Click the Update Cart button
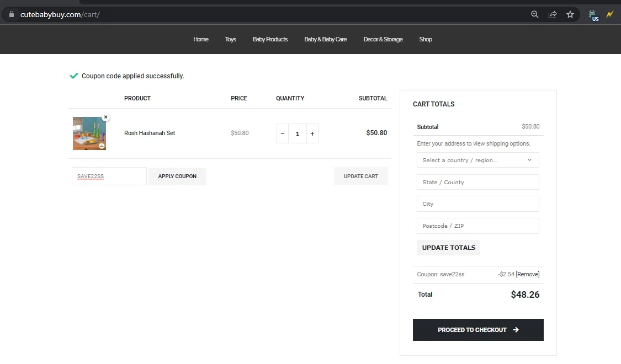This screenshot has height=364, width=621. [x=361, y=176]
